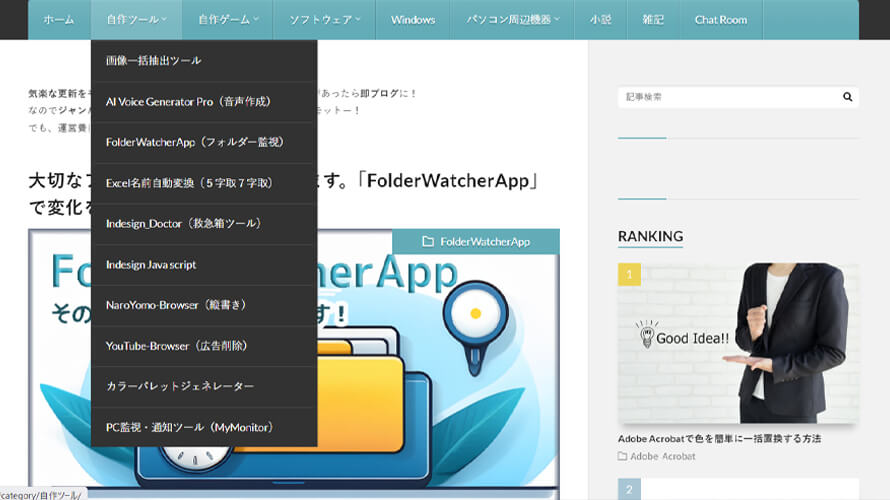Open the Good Idea ranking thumbnail
The image size is (890, 500).
point(738,344)
